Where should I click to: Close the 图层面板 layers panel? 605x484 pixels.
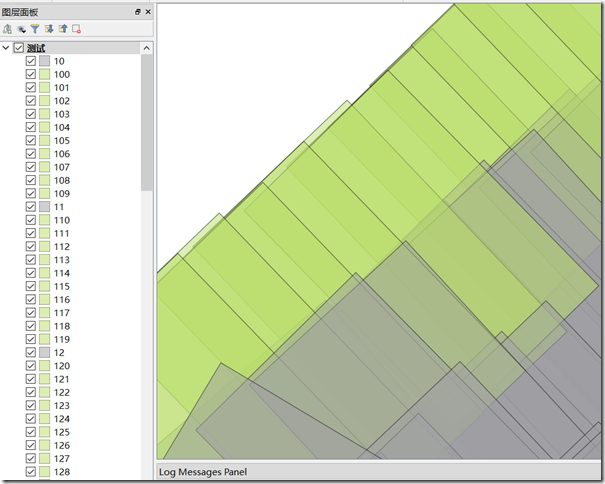pyautogui.click(x=148, y=11)
